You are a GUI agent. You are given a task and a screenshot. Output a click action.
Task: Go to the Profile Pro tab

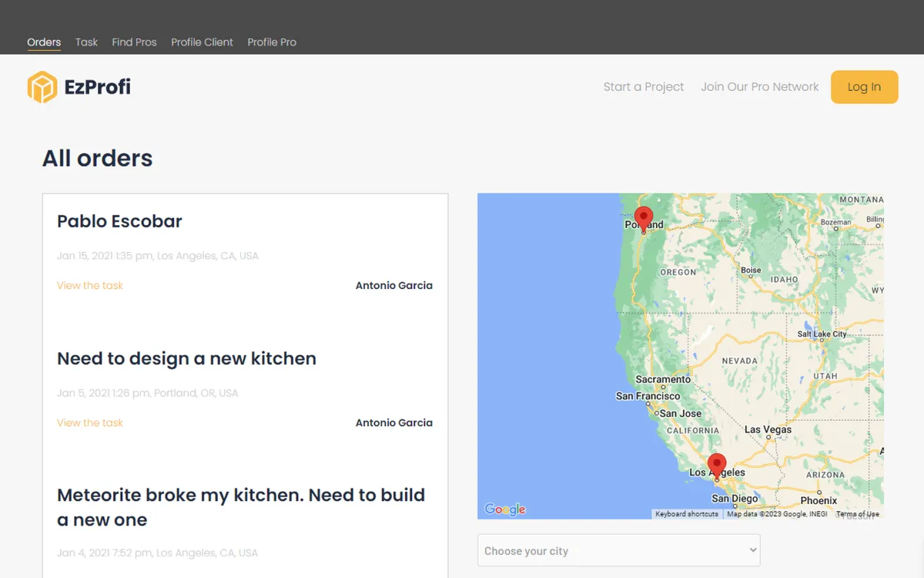pyautogui.click(x=272, y=42)
